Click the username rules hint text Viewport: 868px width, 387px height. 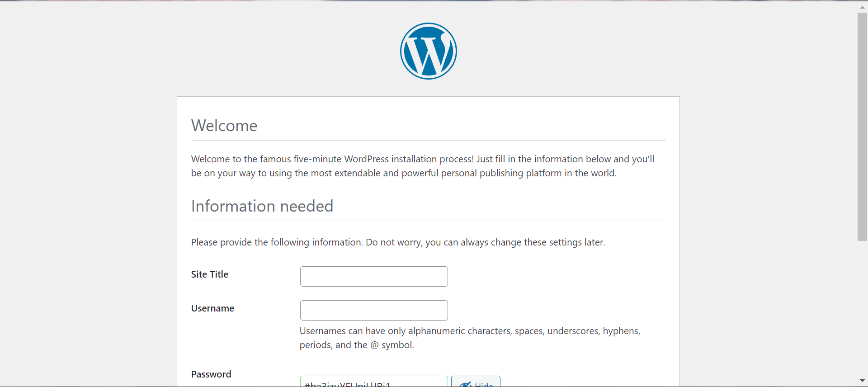tap(470, 338)
